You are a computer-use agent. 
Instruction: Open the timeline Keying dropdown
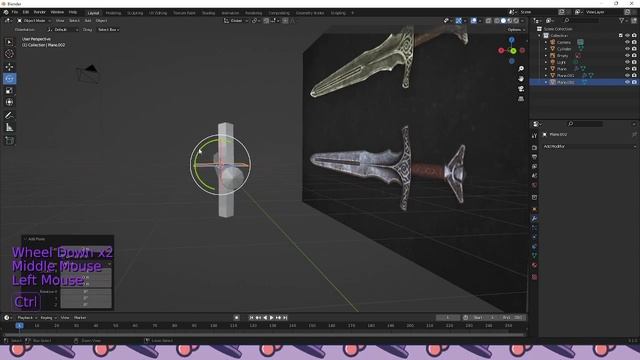[48, 318]
